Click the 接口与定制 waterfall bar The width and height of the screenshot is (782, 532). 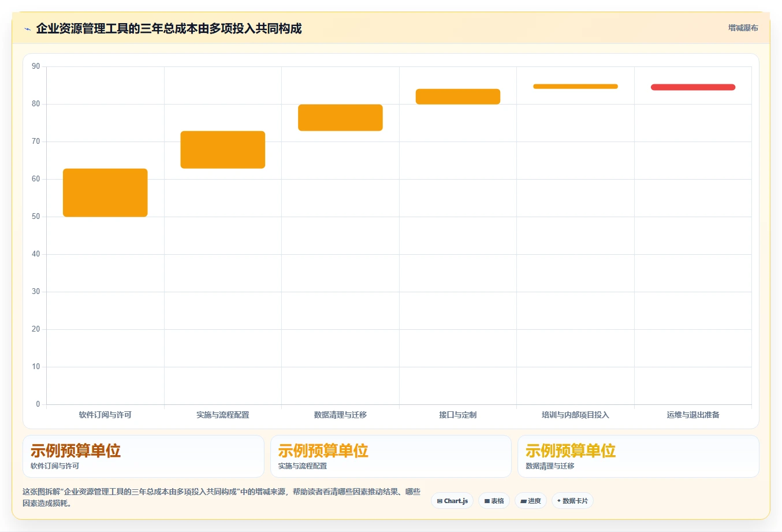458,96
